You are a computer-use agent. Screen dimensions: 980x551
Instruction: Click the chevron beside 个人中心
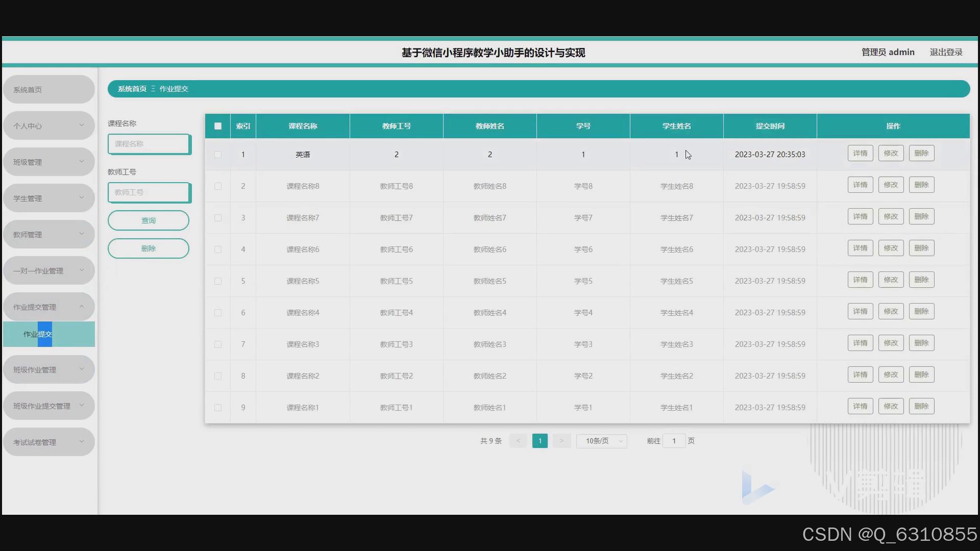82,125
